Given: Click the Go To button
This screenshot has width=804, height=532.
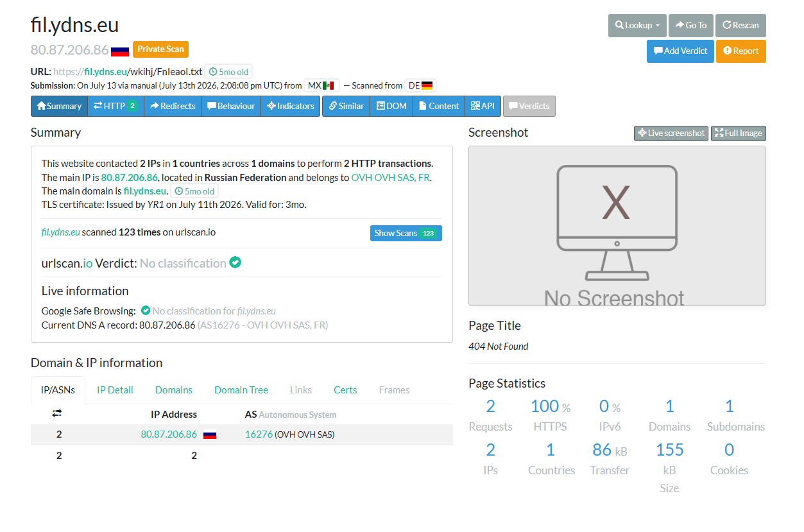Looking at the screenshot, I should point(691,26).
